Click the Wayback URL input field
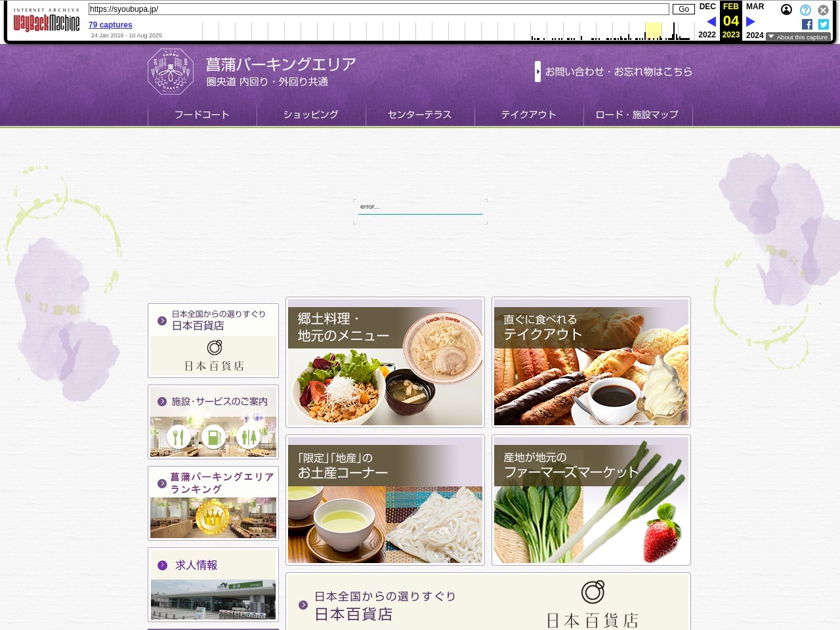840x630 pixels. click(x=379, y=9)
